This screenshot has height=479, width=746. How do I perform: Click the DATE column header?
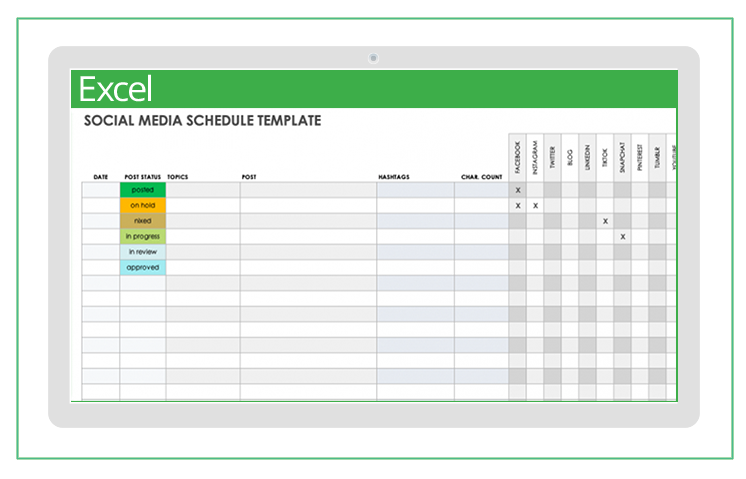coord(101,177)
